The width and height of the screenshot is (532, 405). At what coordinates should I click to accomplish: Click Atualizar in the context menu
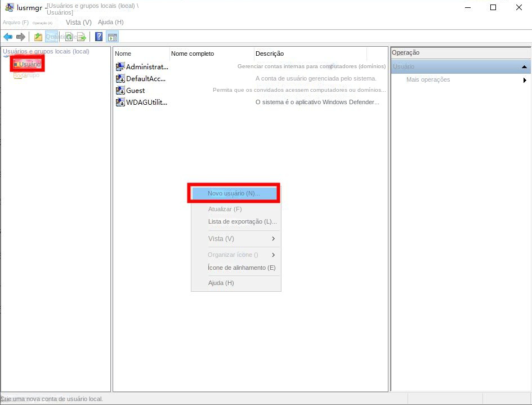pyautogui.click(x=225, y=208)
